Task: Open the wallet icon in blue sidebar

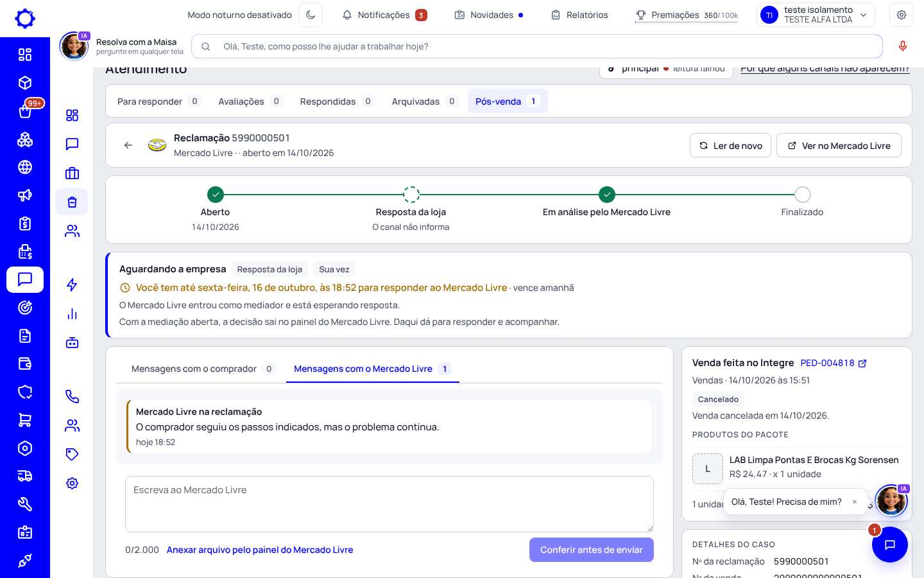Action: pos(25,364)
